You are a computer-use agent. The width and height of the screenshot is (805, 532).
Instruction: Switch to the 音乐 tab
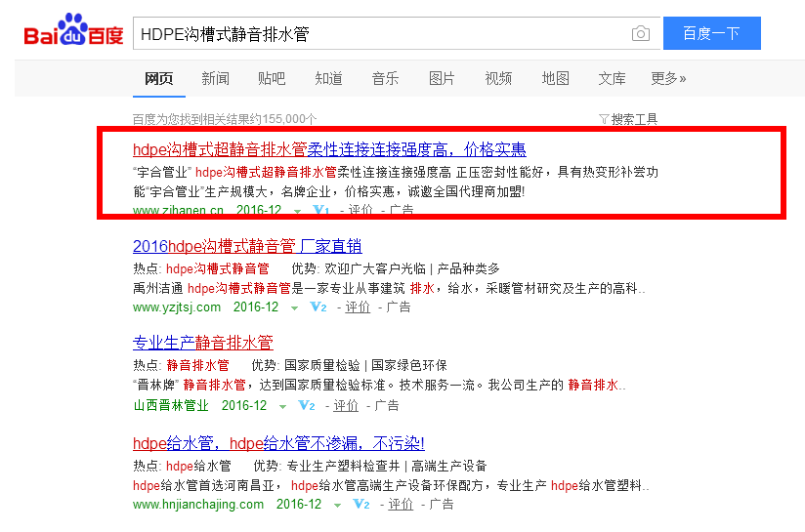[385, 78]
